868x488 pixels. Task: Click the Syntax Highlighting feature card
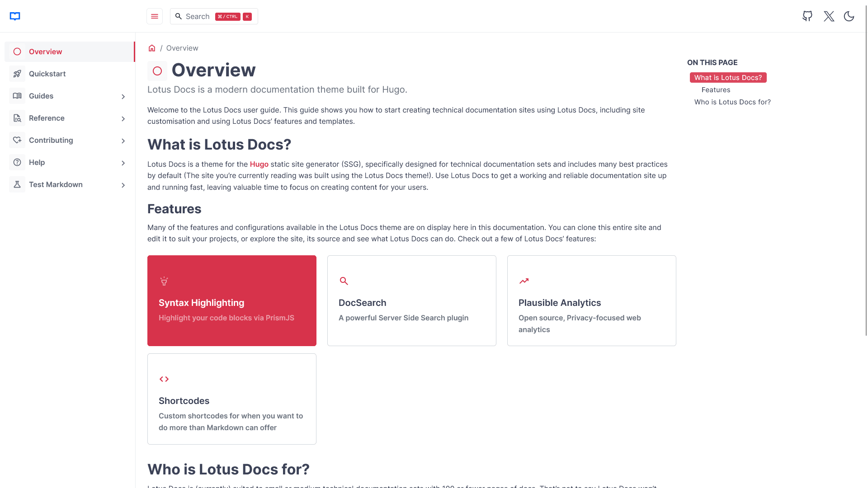coord(232,300)
